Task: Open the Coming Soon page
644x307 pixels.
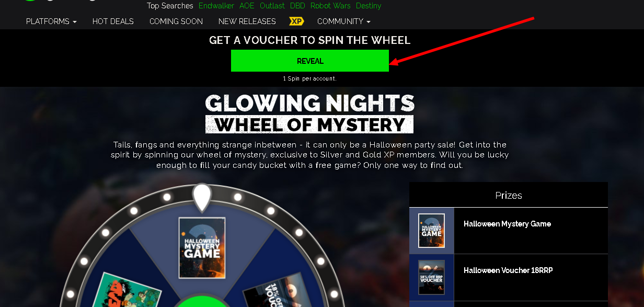Action: pos(176,21)
